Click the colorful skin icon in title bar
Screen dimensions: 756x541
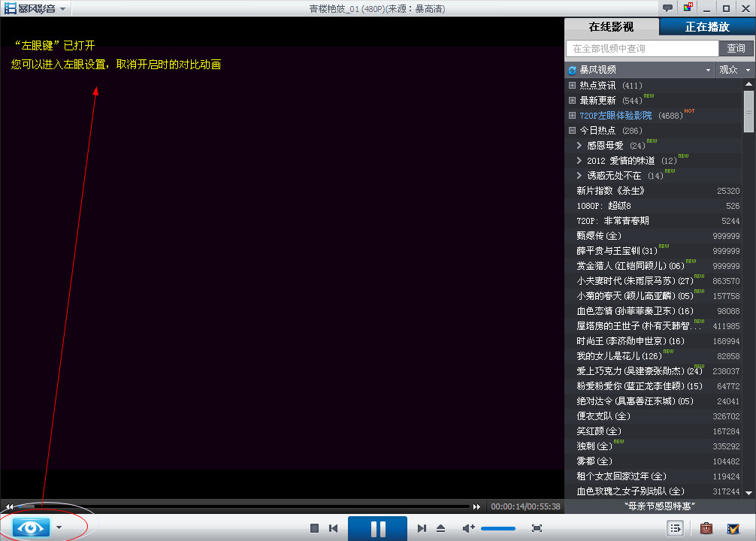(688, 8)
